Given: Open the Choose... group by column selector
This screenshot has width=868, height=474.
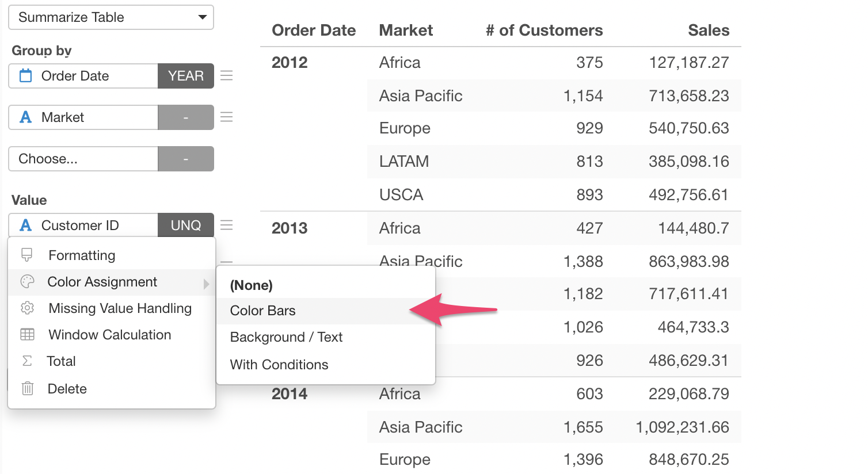Looking at the screenshot, I should [x=83, y=159].
